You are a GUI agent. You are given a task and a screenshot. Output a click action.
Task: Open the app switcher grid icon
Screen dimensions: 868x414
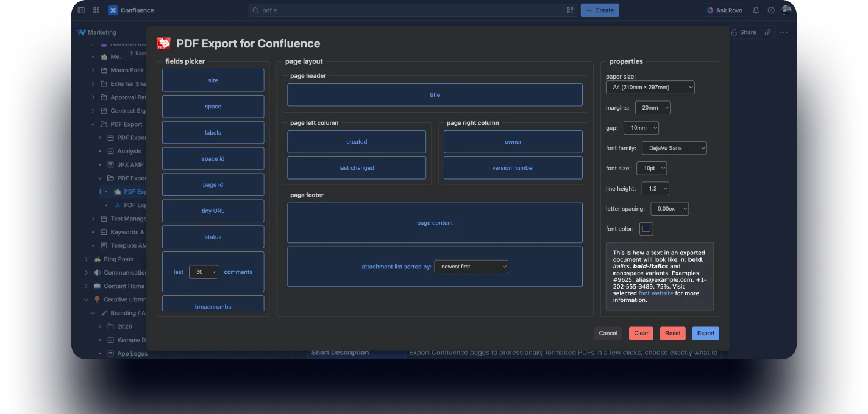(96, 10)
